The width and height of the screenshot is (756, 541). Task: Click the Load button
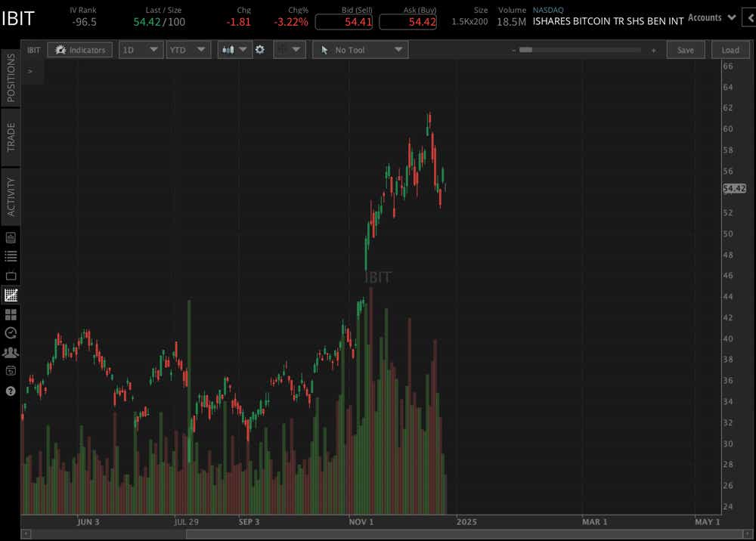pos(730,50)
